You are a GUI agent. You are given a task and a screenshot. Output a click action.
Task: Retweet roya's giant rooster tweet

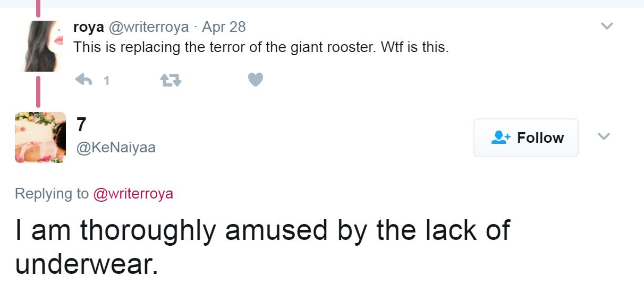click(171, 80)
